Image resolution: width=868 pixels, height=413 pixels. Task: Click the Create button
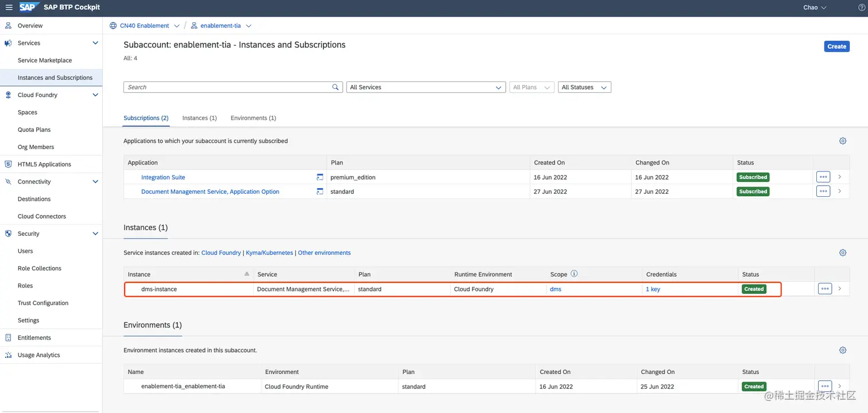[x=836, y=46]
